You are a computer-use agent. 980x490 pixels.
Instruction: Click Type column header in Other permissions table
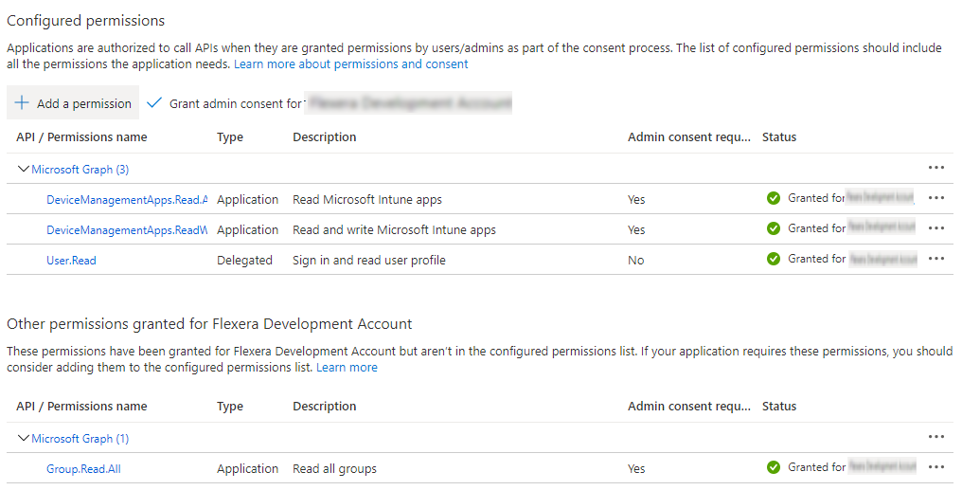pos(230,407)
